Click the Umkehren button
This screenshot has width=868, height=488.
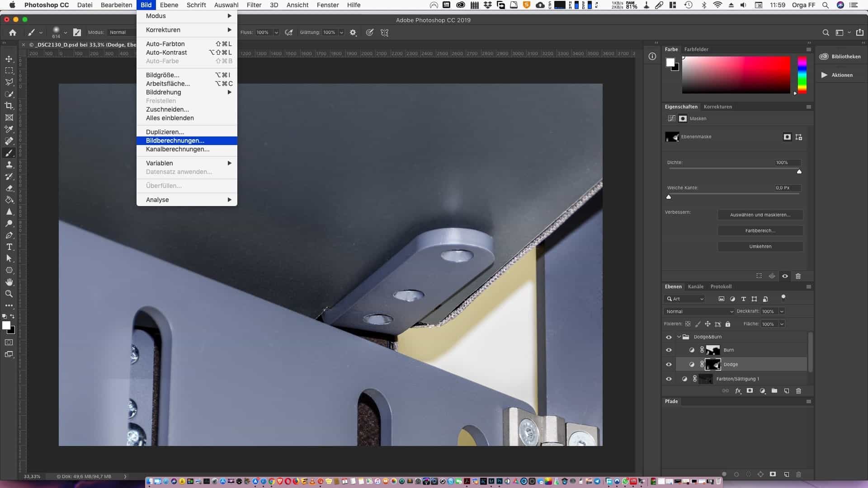[760, 246]
